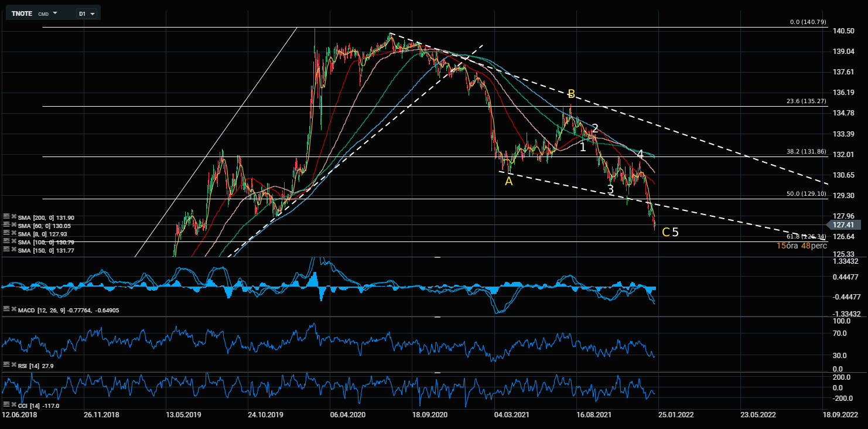The width and height of the screenshot is (868, 429).
Task: Remove the MACD indicator from chart
Action: [13, 309]
